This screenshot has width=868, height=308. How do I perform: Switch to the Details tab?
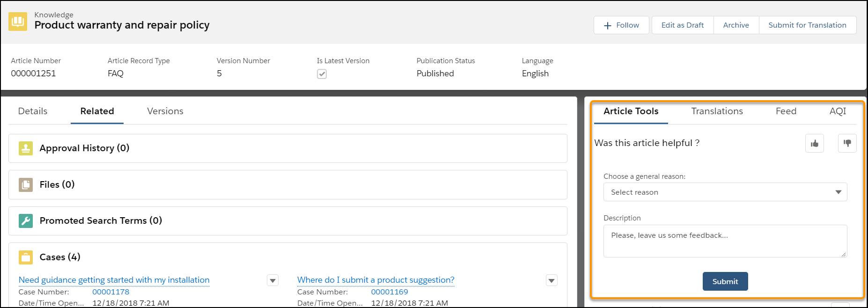tap(33, 111)
